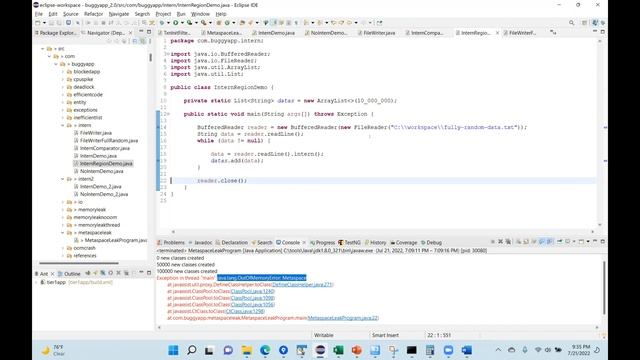Viewport: 640px width, 360px height.
Task: Open DefineClassHelper.java:271 stack trace link
Action: point(302,284)
